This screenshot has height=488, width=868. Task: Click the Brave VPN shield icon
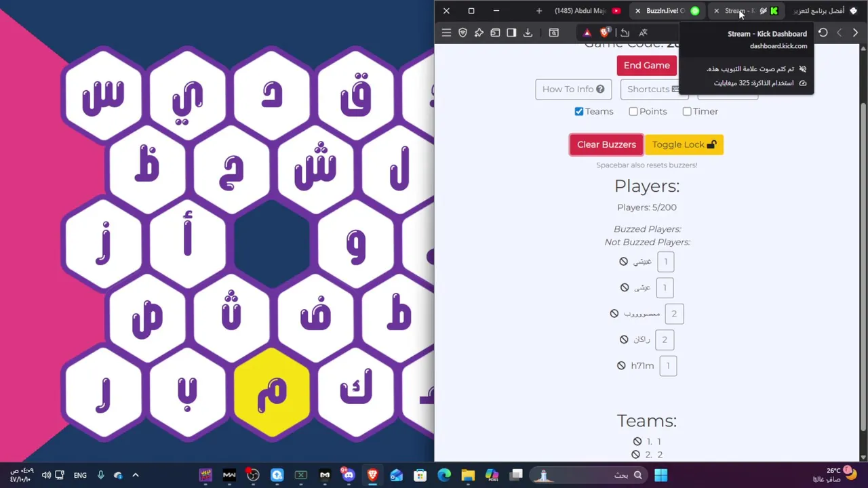(462, 33)
